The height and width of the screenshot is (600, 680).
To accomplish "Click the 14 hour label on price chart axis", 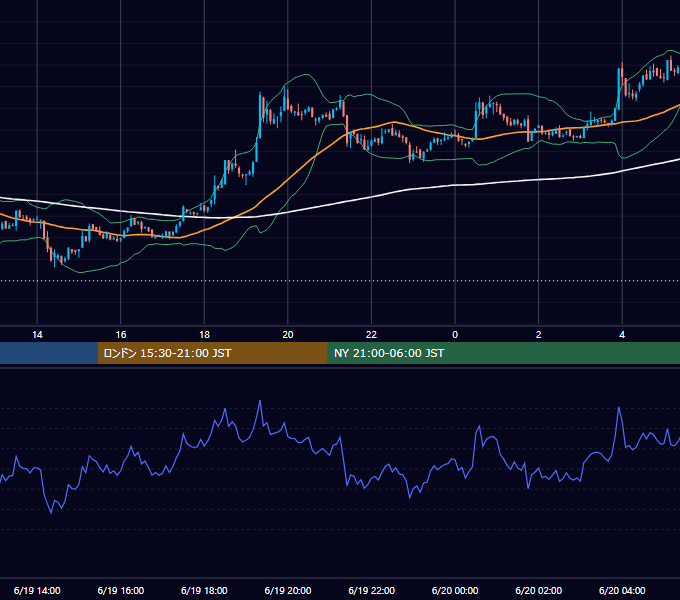I will click(x=37, y=335).
